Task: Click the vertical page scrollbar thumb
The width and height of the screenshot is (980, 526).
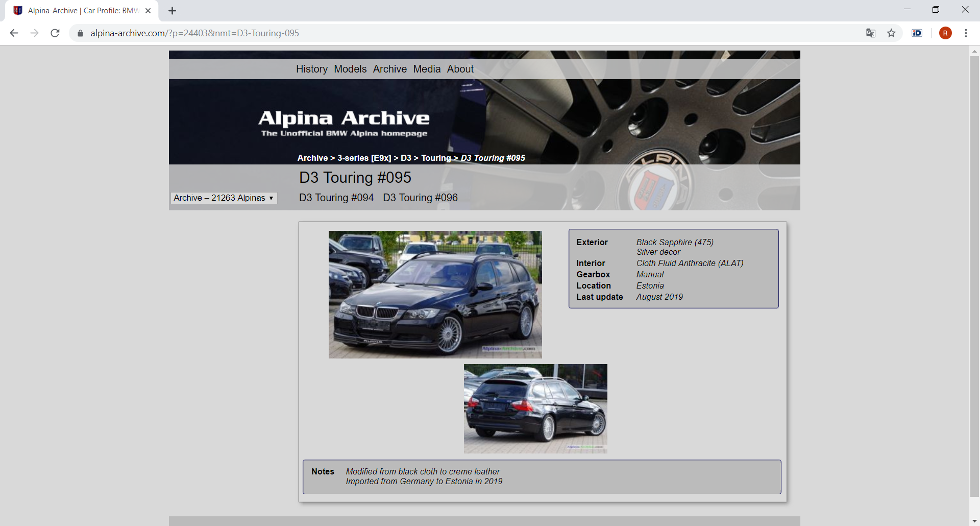Action: pos(974,276)
